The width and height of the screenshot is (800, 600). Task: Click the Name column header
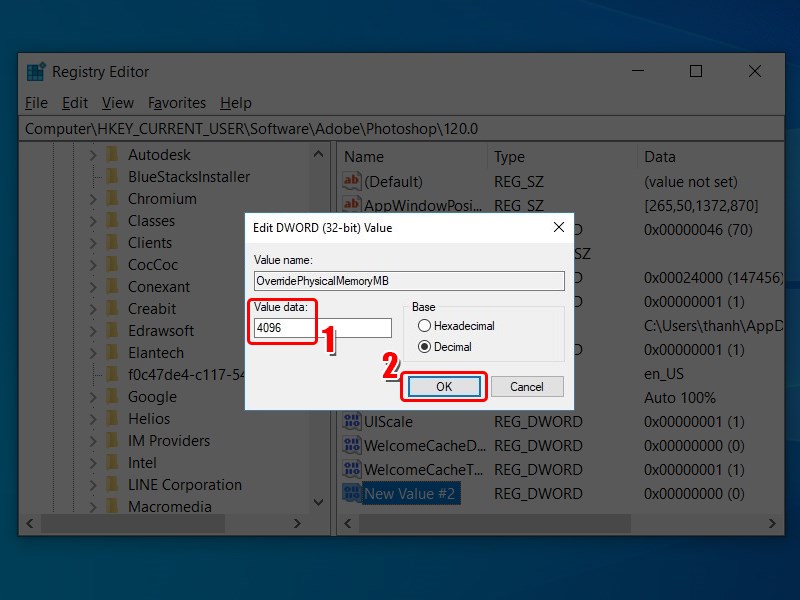tap(364, 157)
